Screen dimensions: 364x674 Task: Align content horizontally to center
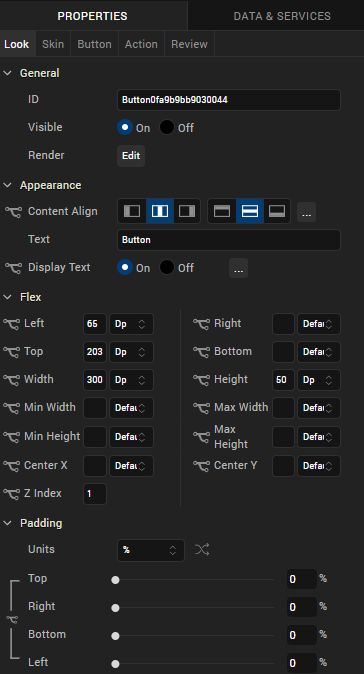click(160, 211)
